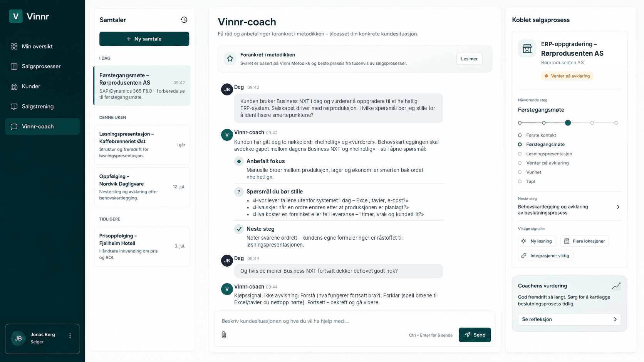Open user menu with three dots
The image size is (644, 362).
click(x=70, y=336)
